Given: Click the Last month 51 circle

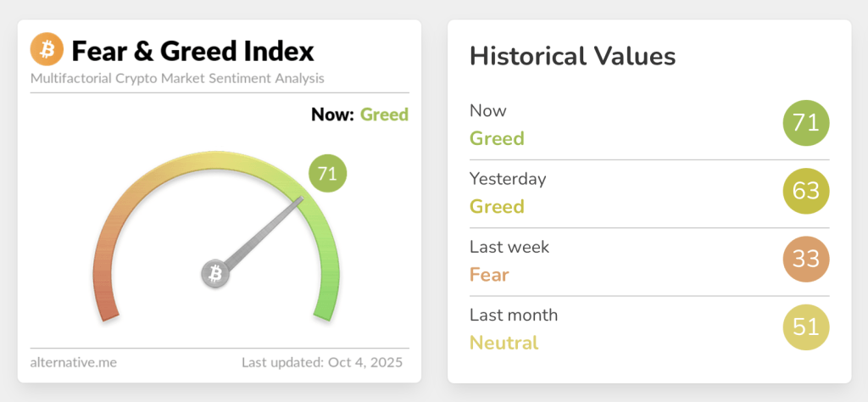Looking at the screenshot, I should click(805, 328).
